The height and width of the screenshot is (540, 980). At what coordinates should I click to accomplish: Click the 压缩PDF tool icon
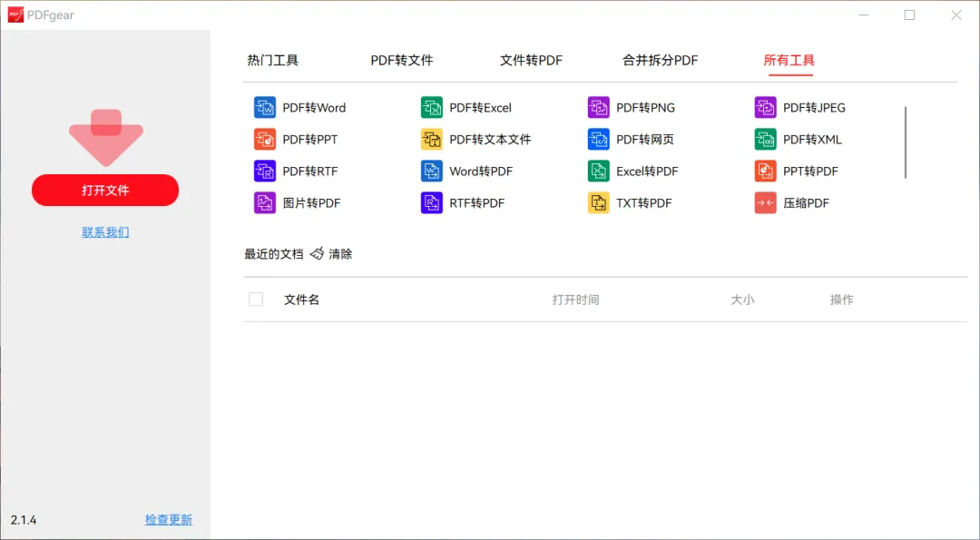[x=766, y=203]
